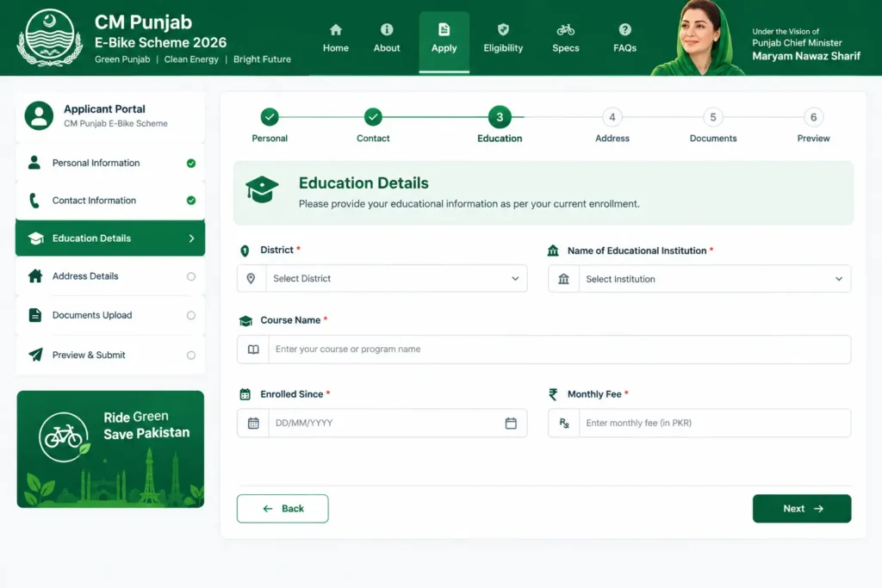Click the calendar icon next to Enrolled Since label

[245, 394]
